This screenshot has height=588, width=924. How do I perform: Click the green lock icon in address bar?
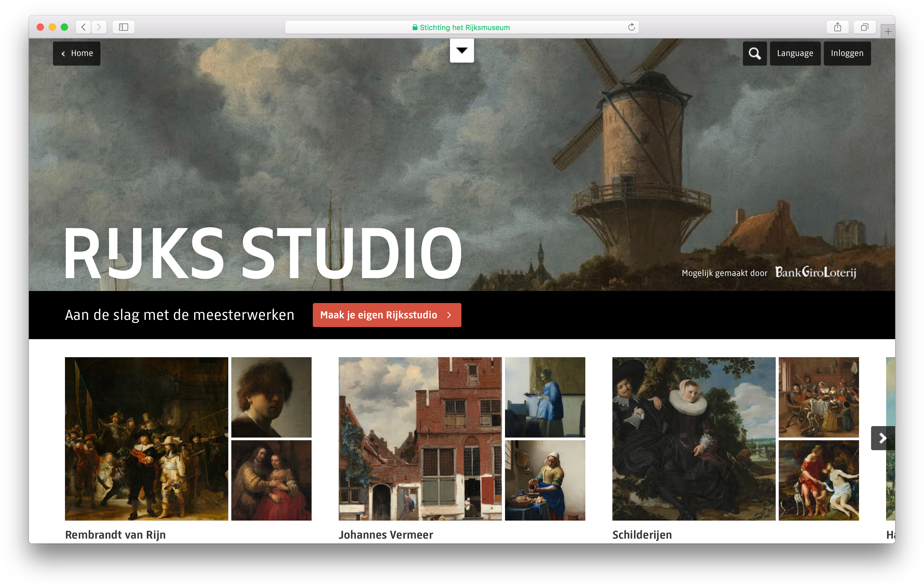[x=415, y=27]
